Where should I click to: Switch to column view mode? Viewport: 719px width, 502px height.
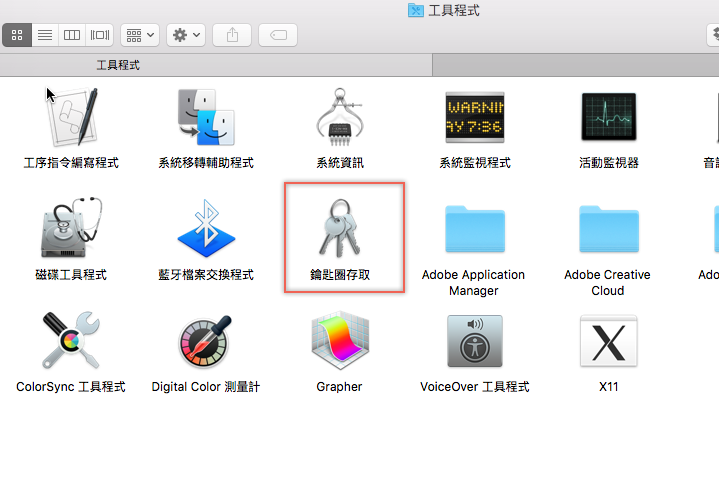(72, 35)
